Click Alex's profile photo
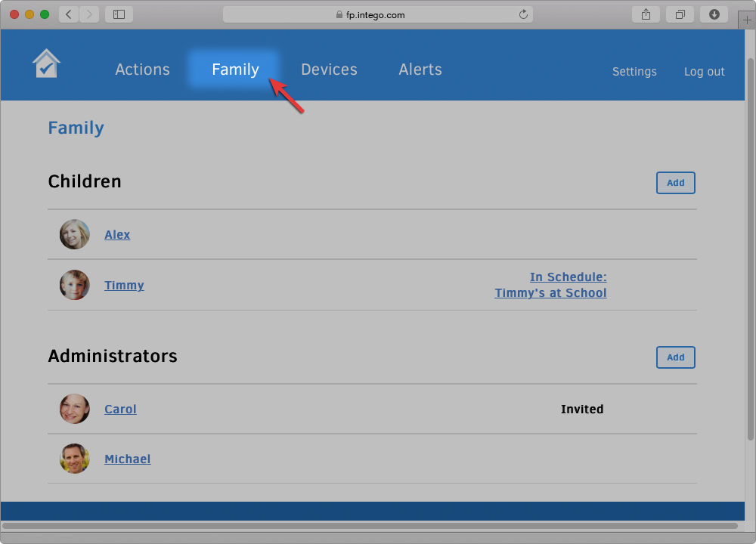This screenshot has width=756, height=544. 75,234
